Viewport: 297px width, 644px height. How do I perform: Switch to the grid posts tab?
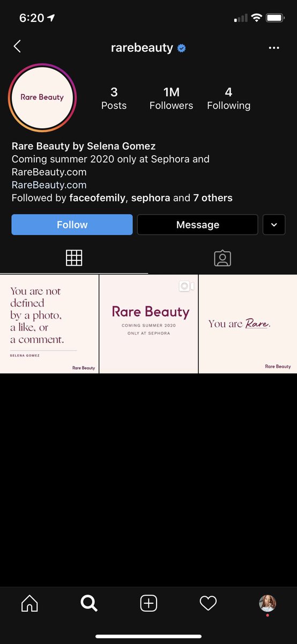(x=74, y=258)
